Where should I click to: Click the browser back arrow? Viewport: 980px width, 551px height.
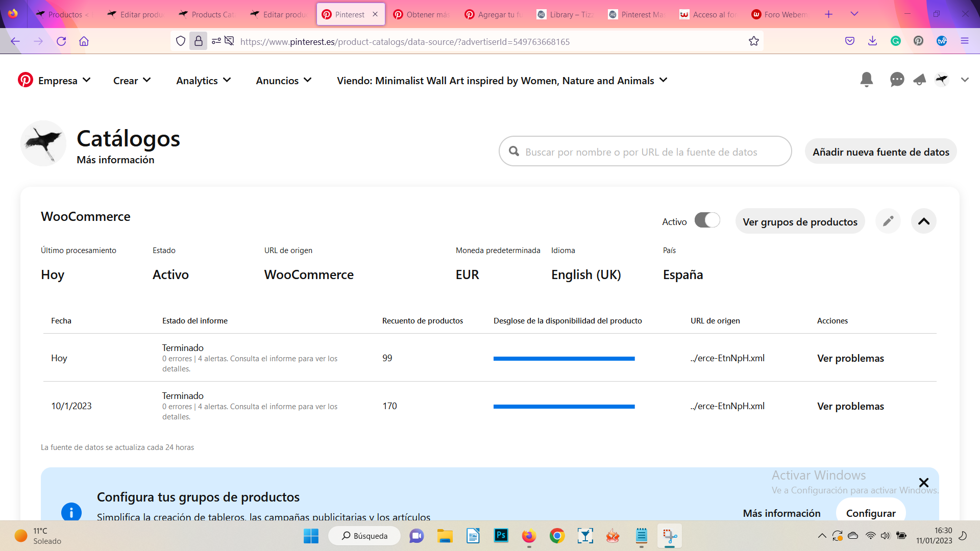tap(15, 41)
